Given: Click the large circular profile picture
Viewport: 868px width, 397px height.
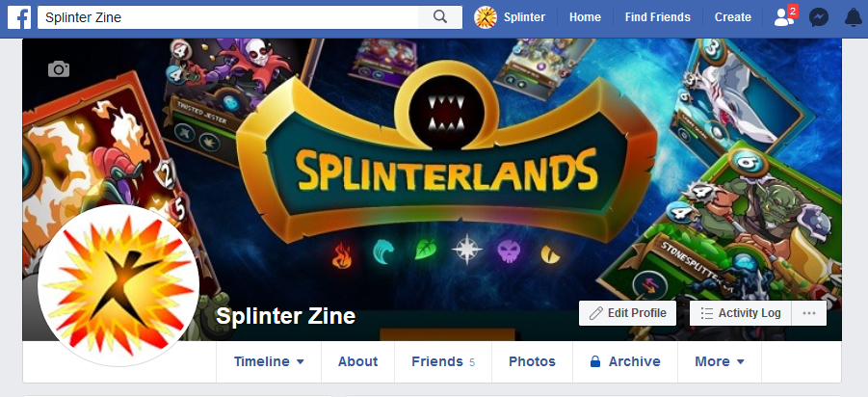Looking at the screenshot, I should click(118, 285).
